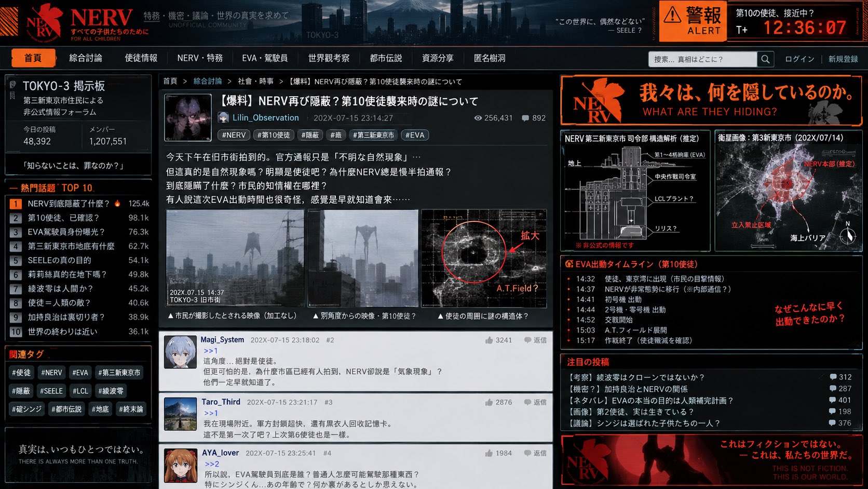Click Lilin_Observation author name
The height and width of the screenshot is (489, 868).
[x=266, y=118]
